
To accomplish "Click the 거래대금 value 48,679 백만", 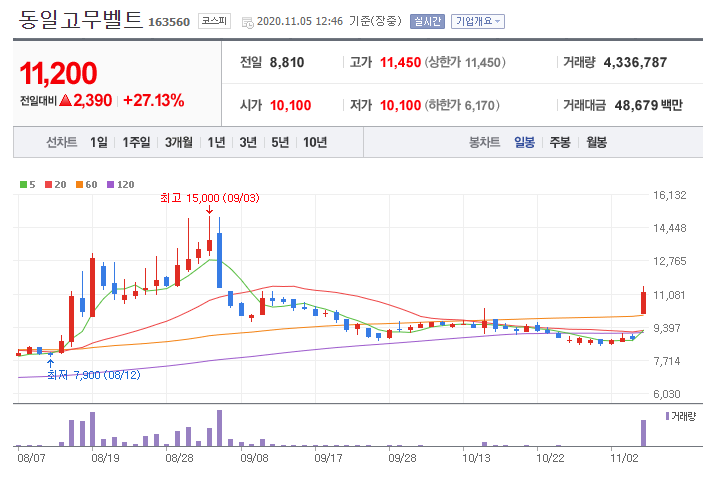I will click(648, 105).
